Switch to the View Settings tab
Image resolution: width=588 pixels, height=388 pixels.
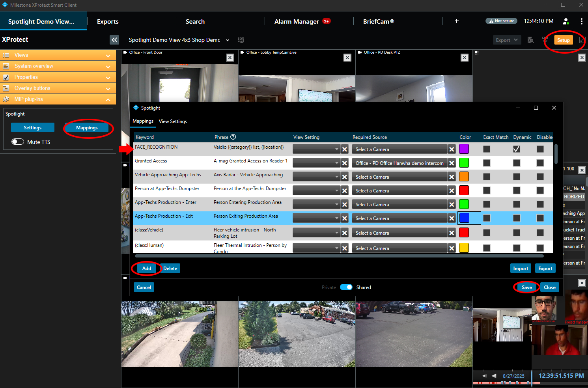click(x=173, y=121)
